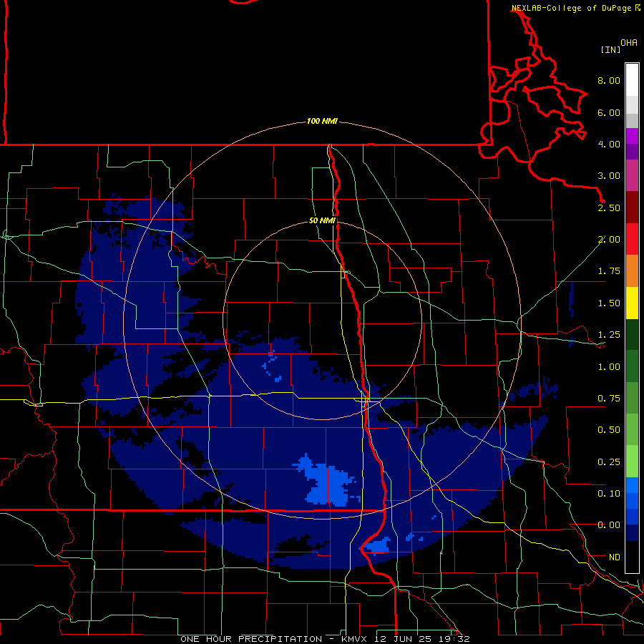This screenshot has width=644, height=644.
Task: Pick the pink swatch near 3.00
Action: point(632,175)
